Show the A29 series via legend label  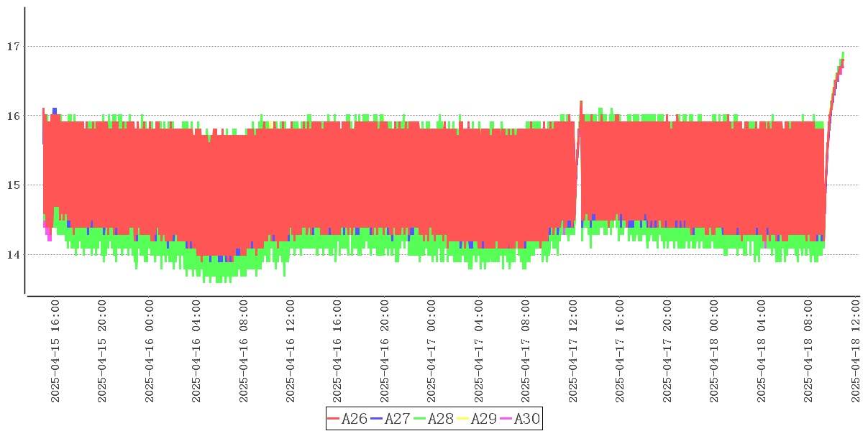pyautogui.click(x=483, y=419)
